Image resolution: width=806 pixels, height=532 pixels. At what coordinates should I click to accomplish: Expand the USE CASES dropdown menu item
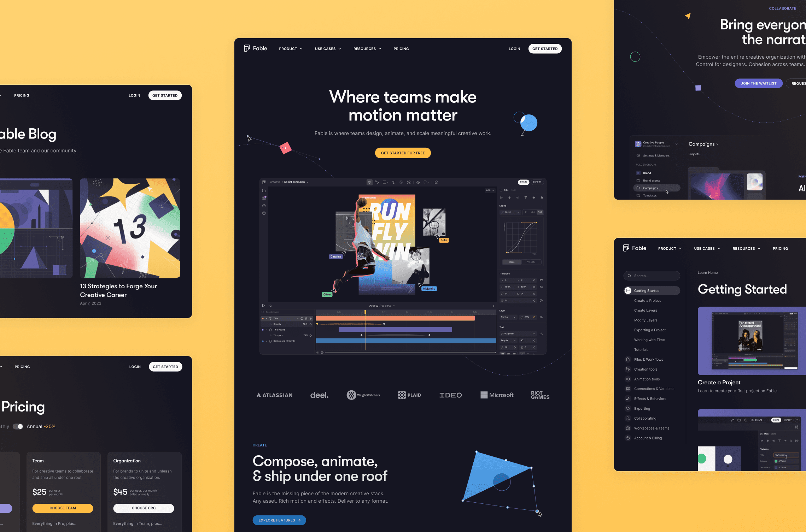point(327,48)
